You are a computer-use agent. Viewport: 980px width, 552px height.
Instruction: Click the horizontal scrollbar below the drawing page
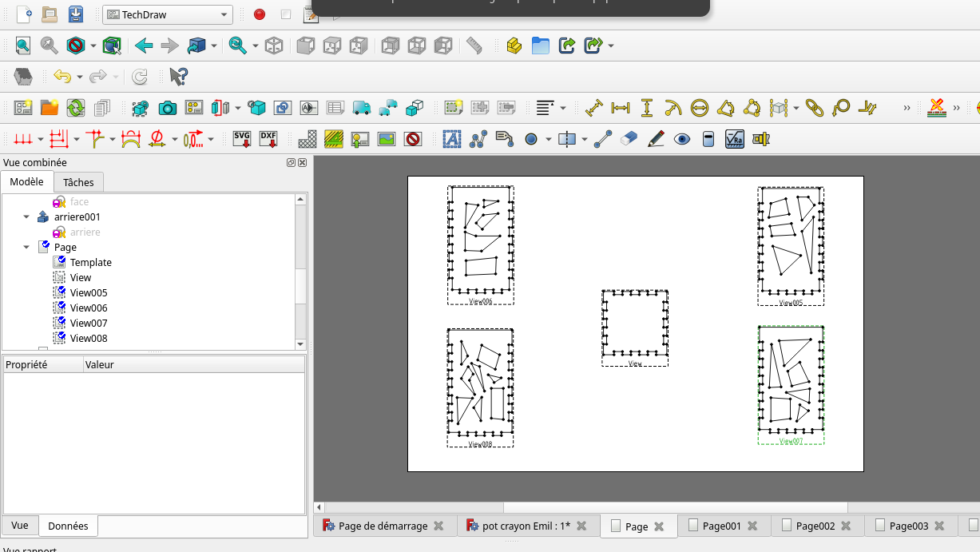pos(645,507)
